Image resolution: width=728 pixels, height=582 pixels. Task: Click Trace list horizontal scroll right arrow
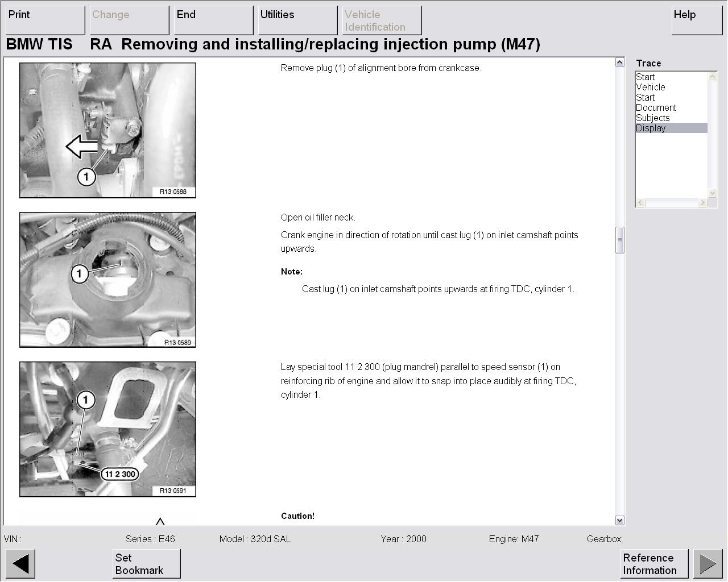click(703, 203)
